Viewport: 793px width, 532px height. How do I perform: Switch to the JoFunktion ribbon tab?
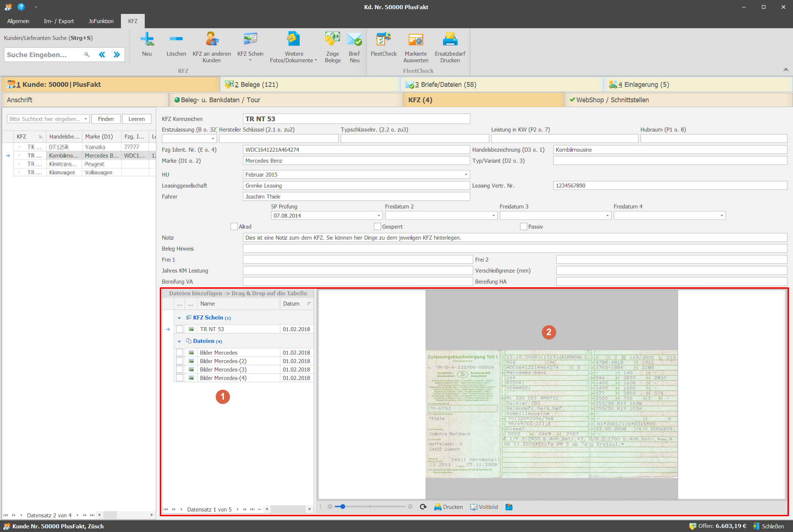(x=101, y=21)
